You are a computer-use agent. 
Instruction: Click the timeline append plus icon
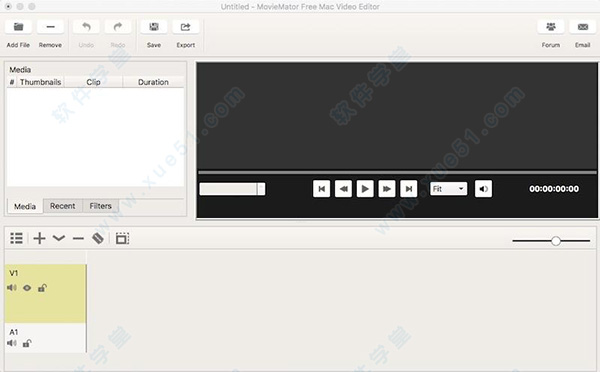39,238
